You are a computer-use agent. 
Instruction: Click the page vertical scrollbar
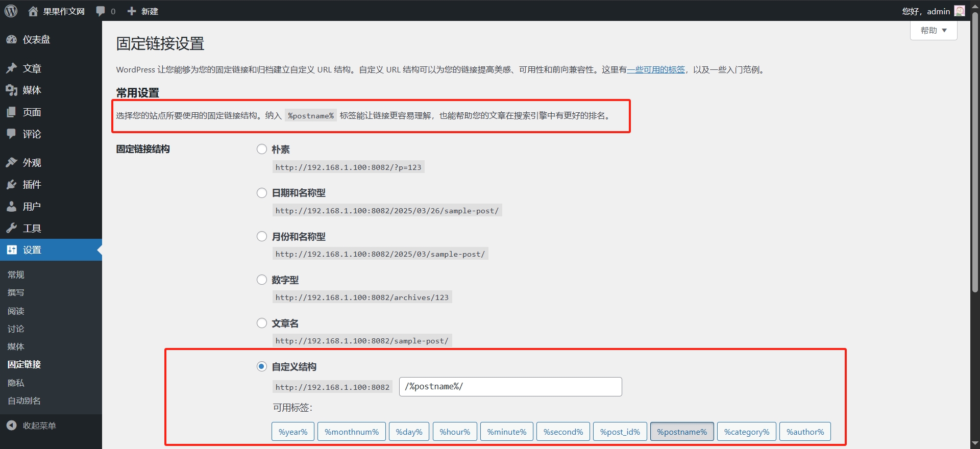coord(975,153)
